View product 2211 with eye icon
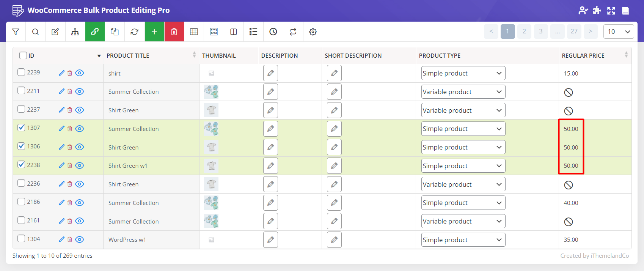Screen dimensions: 644x271 [x=79, y=91]
